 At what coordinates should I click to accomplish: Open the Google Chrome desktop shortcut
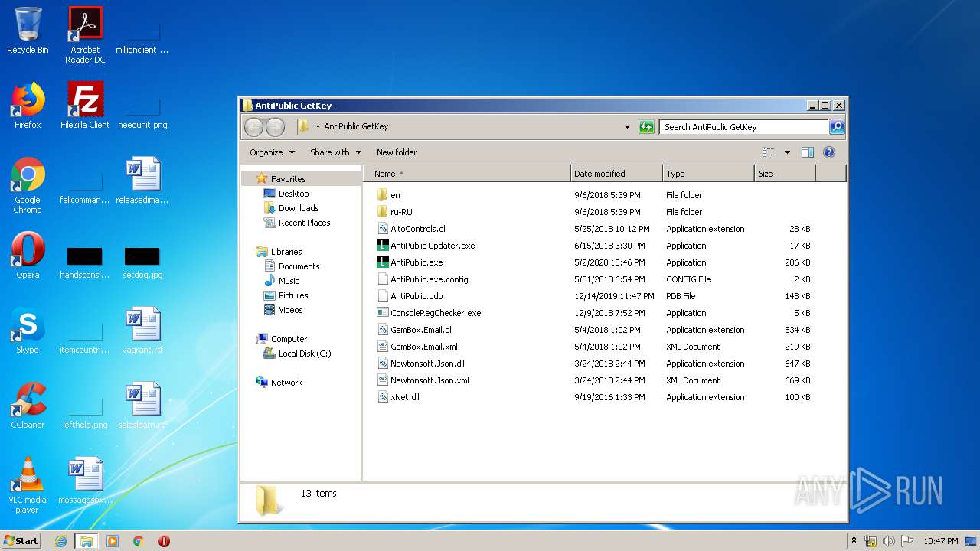28,185
